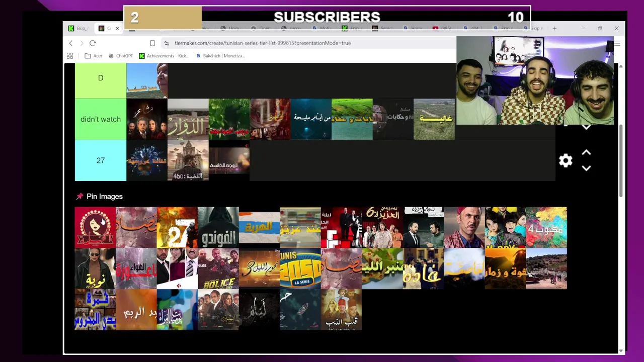Select the القضية 460 poster in row 27
644x362 pixels.
pos(188,160)
